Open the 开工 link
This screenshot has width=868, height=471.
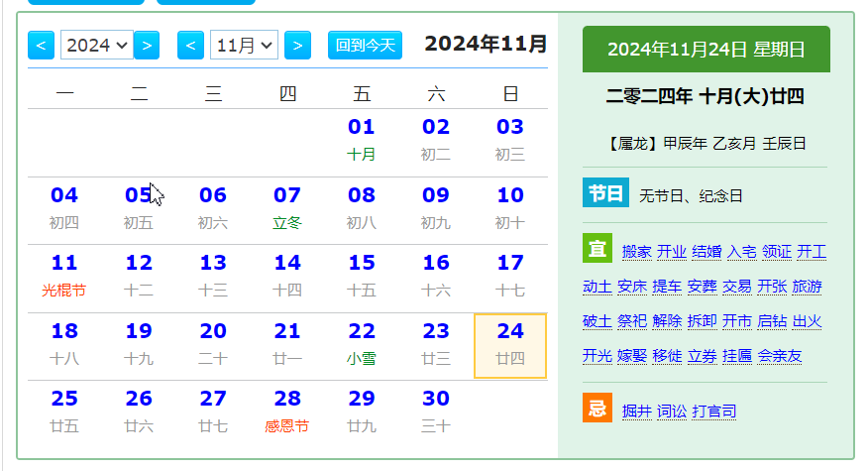click(812, 252)
